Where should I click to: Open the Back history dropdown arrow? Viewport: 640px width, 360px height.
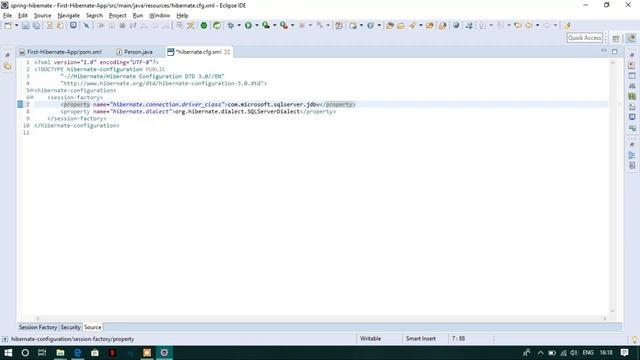pos(537,25)
